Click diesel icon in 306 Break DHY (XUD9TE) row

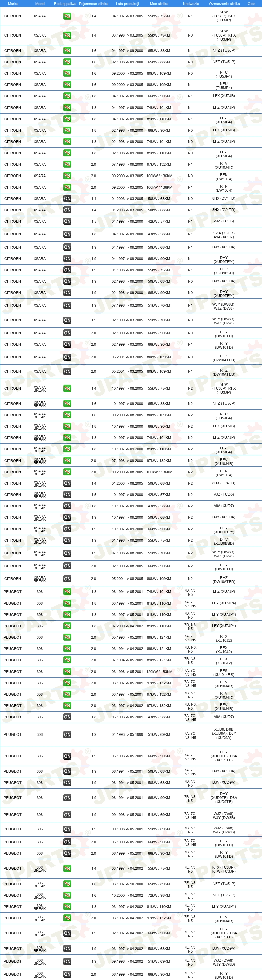(x=67, y=933)
